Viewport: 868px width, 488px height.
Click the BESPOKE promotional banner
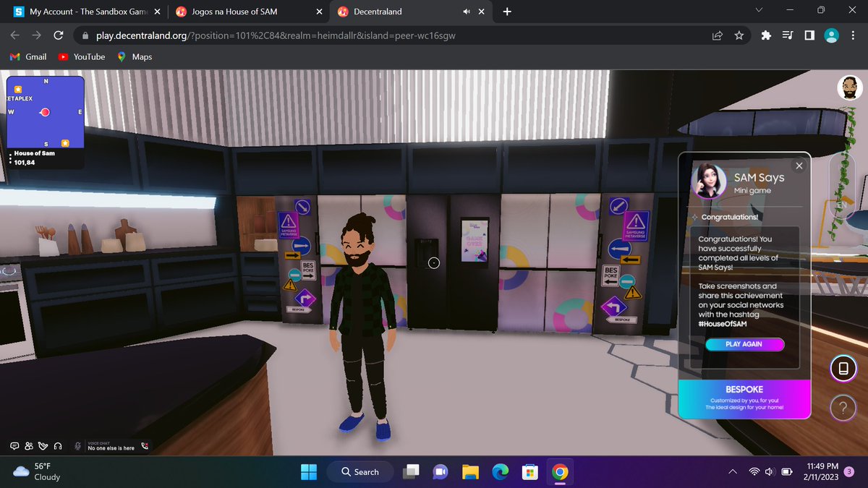744,399
